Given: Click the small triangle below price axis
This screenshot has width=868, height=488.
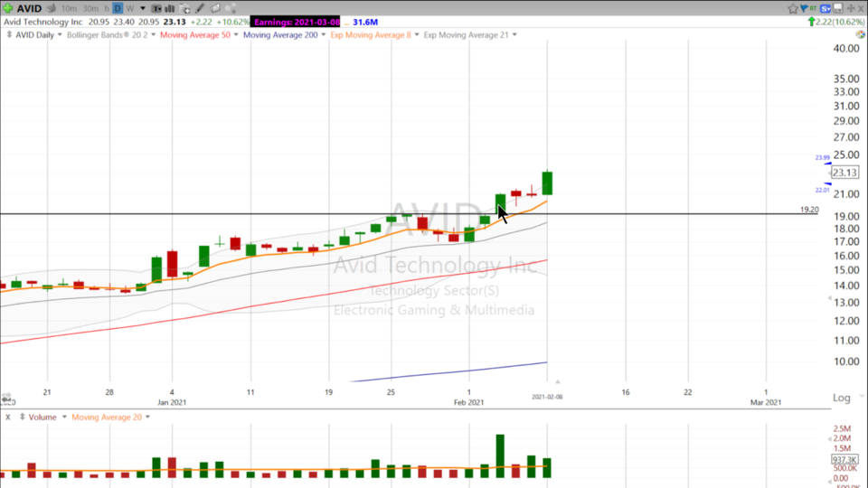Looking at the screenshot, I should tap(558, 381).
